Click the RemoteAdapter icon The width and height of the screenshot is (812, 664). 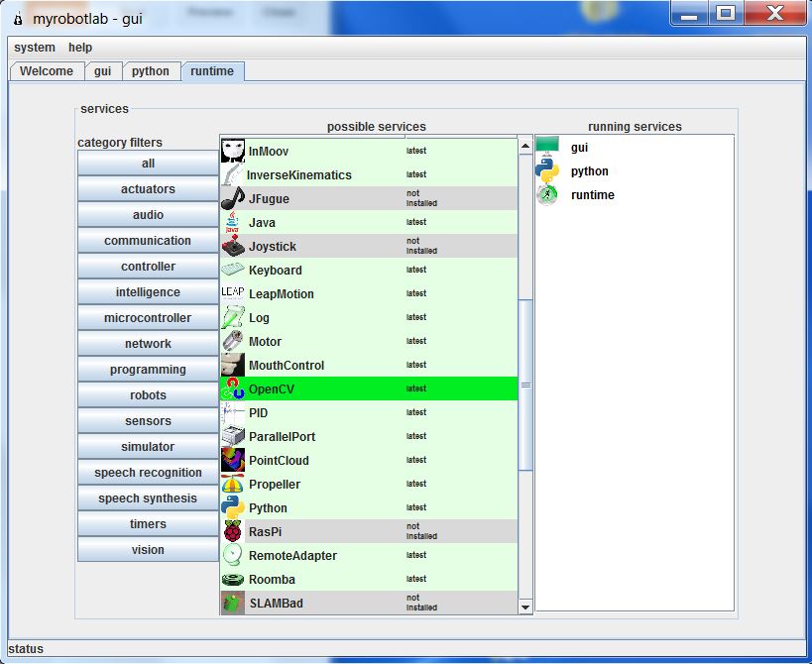233,555
